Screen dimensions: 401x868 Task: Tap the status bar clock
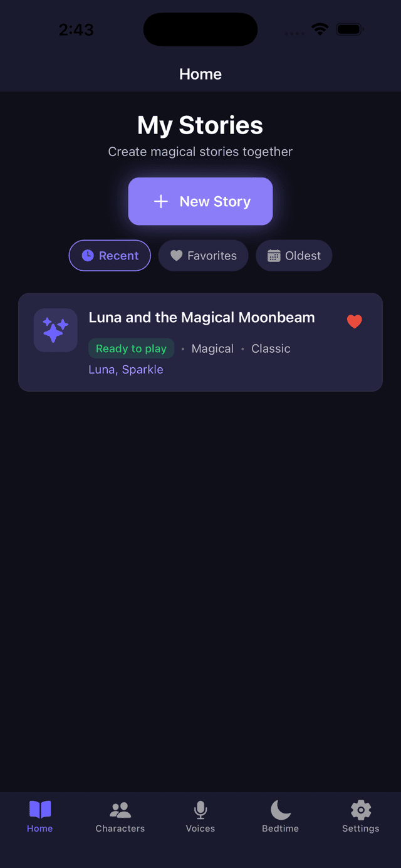click(76, 29)
